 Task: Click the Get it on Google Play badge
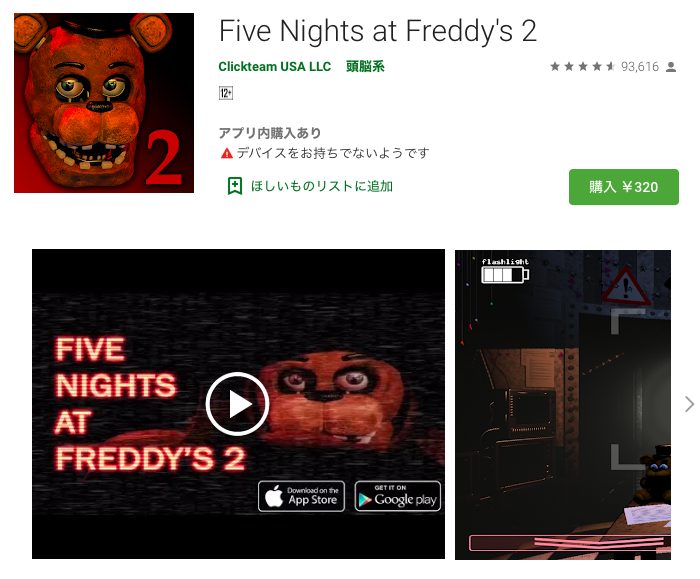pyautogui.click(x=398, y=496)
